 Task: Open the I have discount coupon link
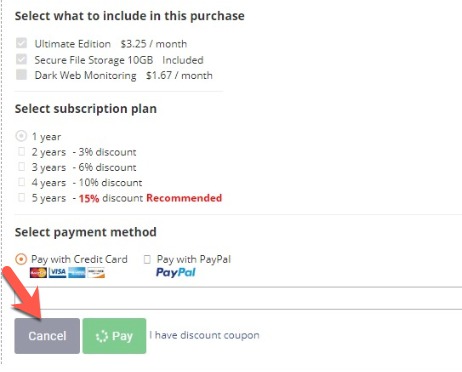(204, 335)
